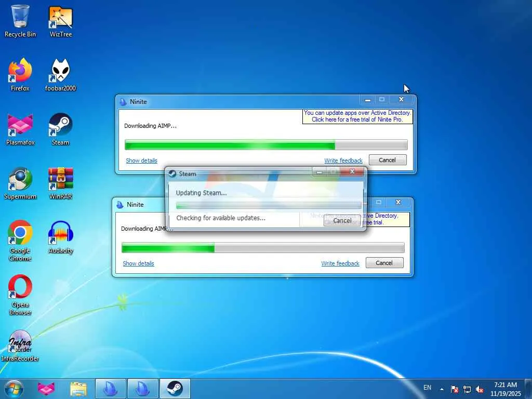The height and width of the screenshot is (399, 532).
Task: Select the WinRAR desktop shortcut
Action: tap(60, 183)
